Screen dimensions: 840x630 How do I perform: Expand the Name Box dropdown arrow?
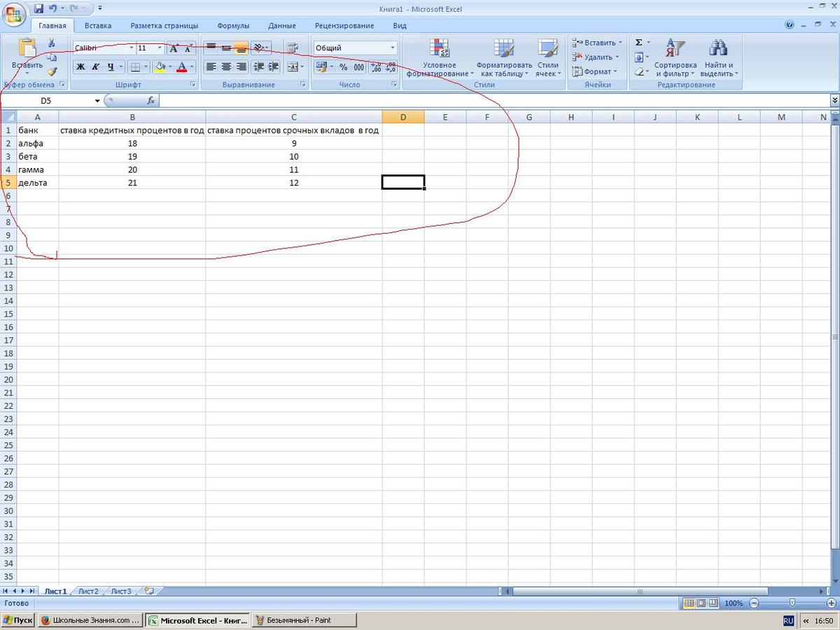[x=97, y=101]
